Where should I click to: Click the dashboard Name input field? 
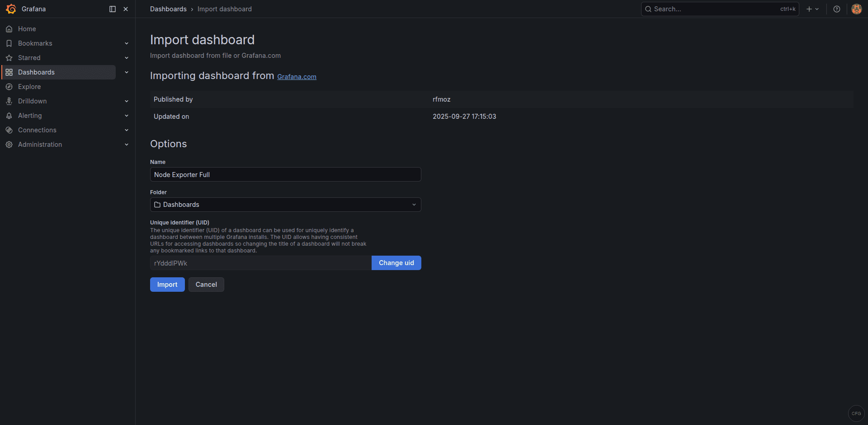point(285,174)
